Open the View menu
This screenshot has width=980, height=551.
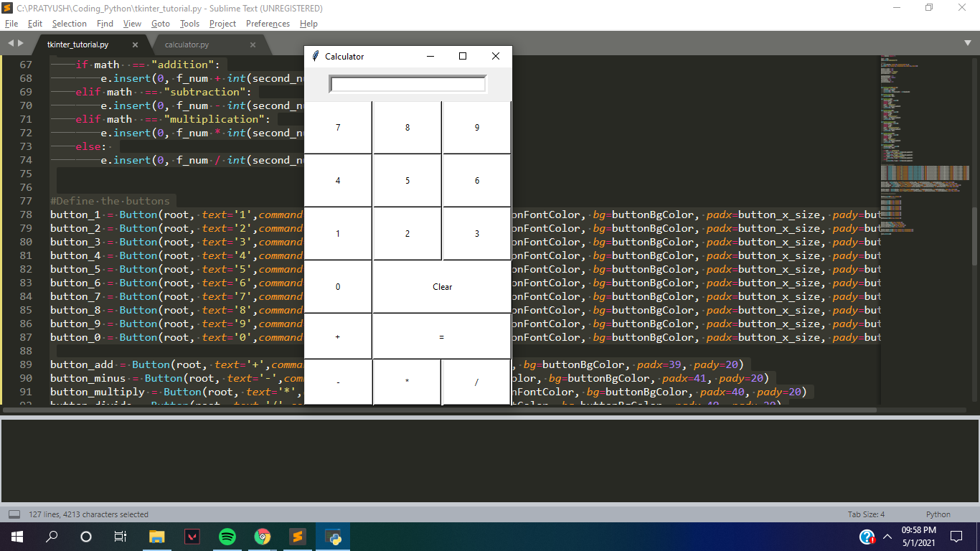tap(132, 24)
